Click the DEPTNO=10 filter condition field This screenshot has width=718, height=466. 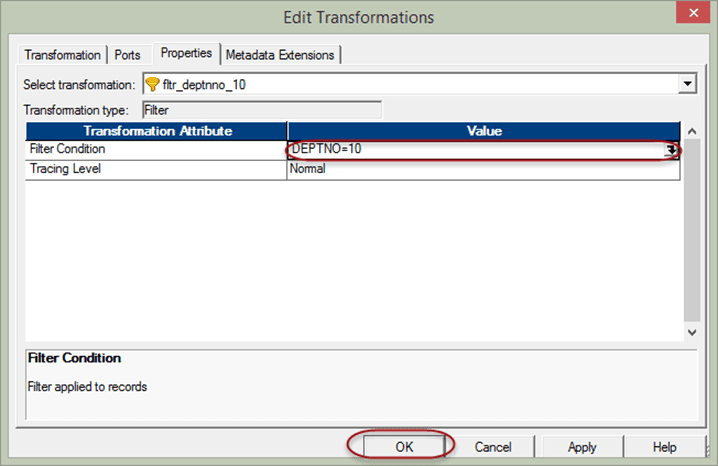(x=470, y=150)
